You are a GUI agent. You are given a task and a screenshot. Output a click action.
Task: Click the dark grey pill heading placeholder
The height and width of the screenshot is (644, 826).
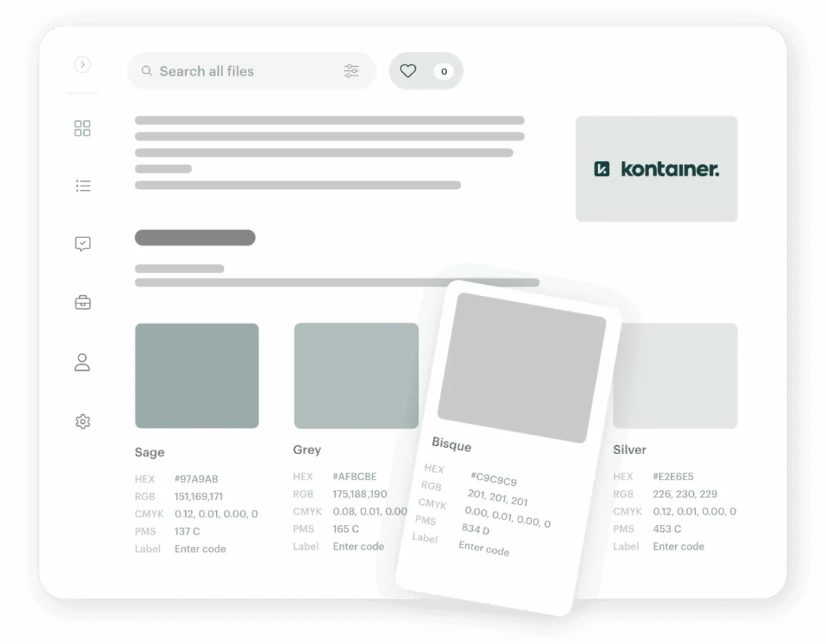[x=195, y=237]
